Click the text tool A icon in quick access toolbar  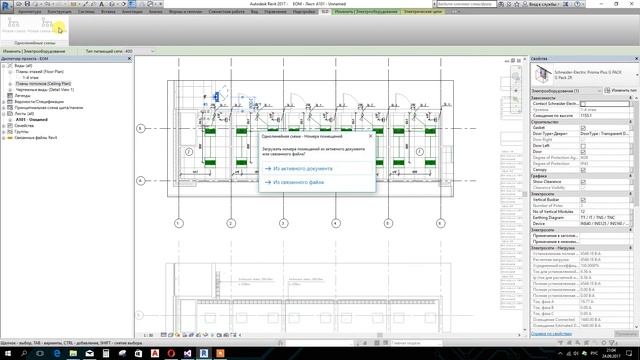(x=102, y=4)
